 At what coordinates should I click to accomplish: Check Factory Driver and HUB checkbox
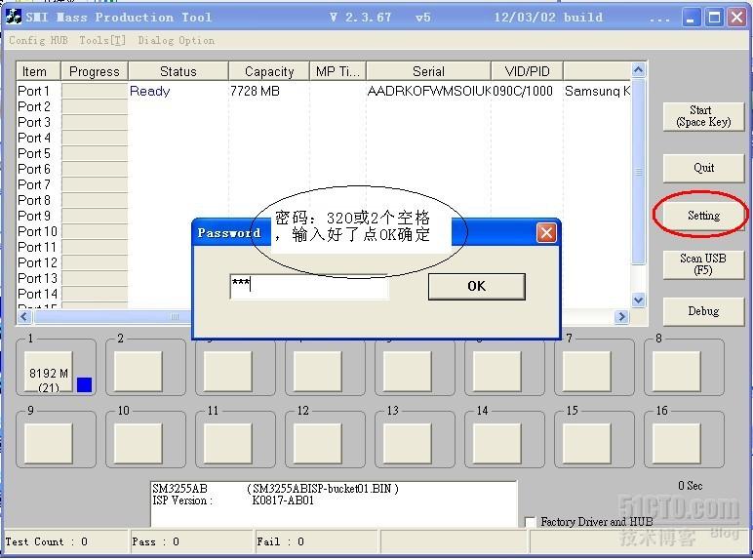click(530, 522)
